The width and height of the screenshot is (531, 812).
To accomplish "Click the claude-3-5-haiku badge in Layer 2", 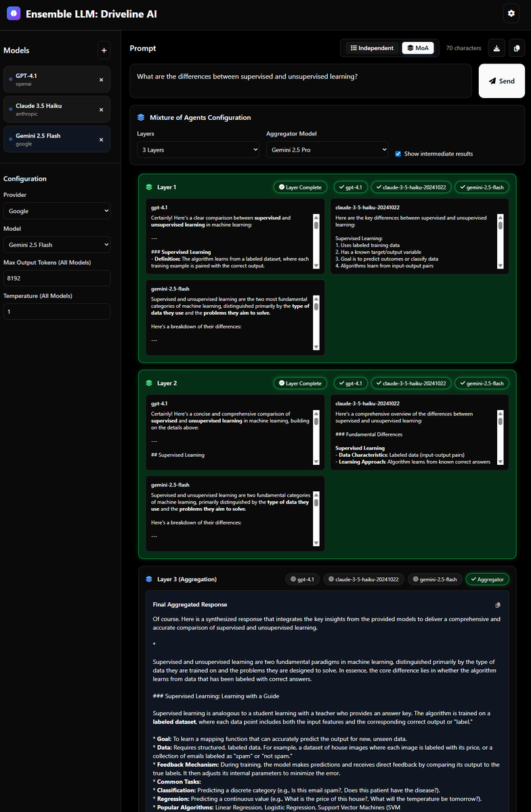I will coord(411,383).
